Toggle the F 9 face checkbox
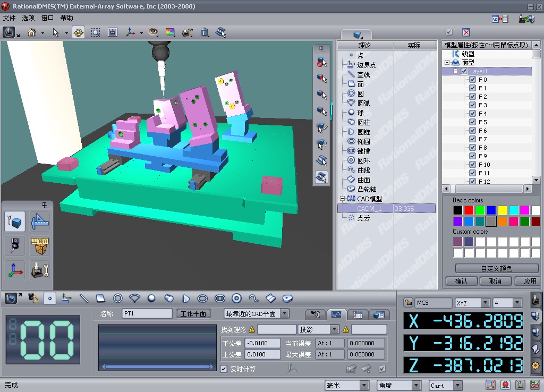Viewport: 544px width, 392px height. (472, 156)
